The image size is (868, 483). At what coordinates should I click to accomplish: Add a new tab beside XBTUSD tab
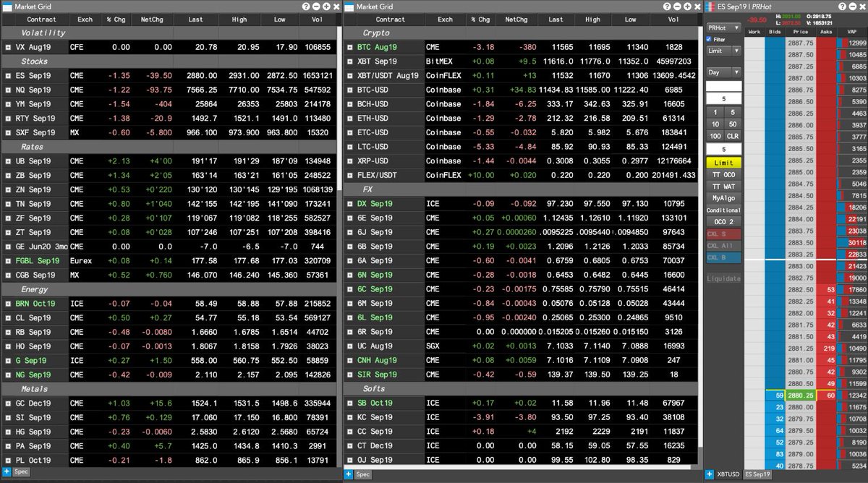pyautogui.click(x=711, y=474)
